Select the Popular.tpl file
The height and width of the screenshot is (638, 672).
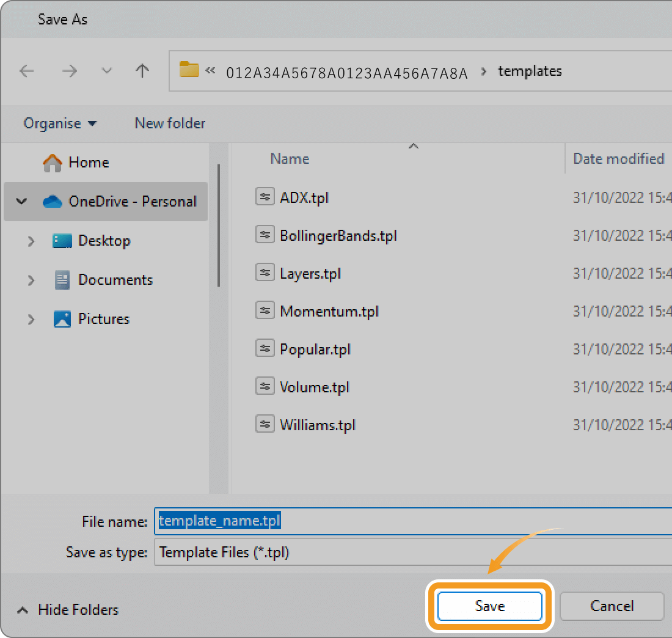pyautogui.click(x=315, y=350)
